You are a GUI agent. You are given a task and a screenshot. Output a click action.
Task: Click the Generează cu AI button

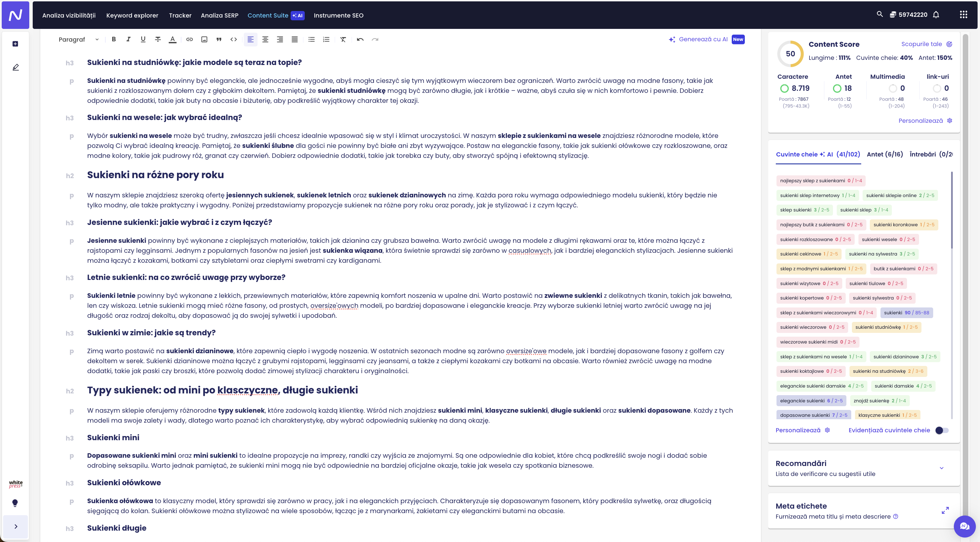(x=703, y=39)
